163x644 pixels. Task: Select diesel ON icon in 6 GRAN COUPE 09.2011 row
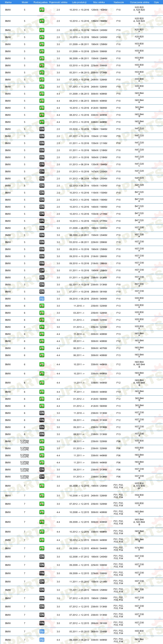42,470
